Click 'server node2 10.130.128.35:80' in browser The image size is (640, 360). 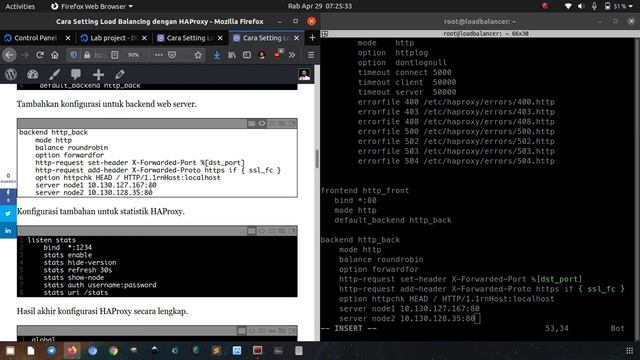tap(94, 192)
